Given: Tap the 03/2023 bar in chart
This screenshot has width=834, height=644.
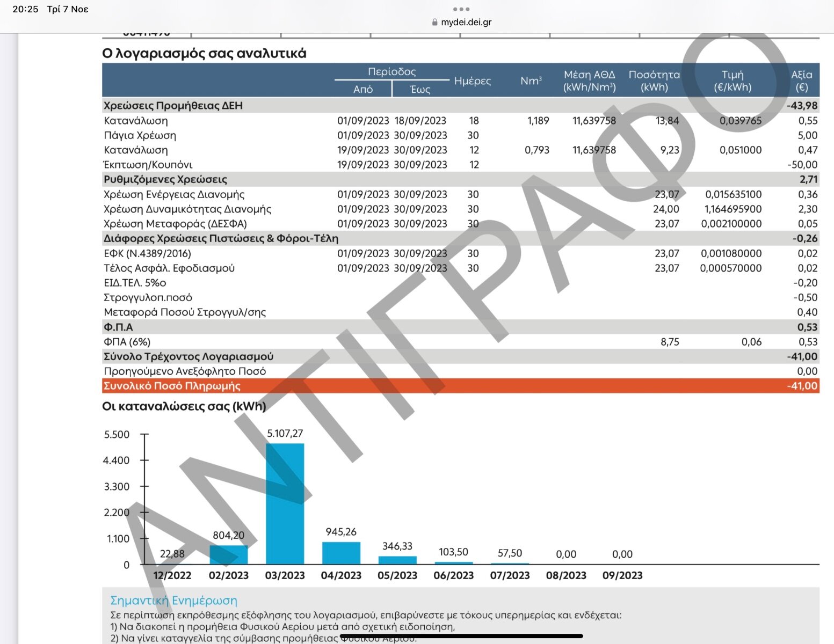Looking at the screenshot, I should pos(285,504).
